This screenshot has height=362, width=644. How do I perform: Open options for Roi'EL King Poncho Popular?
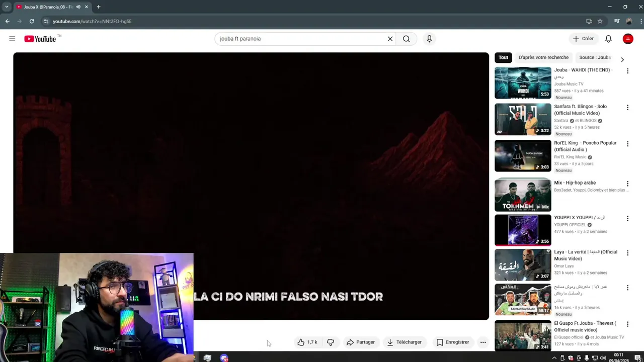pyautogui.click(x=627, y=144)
